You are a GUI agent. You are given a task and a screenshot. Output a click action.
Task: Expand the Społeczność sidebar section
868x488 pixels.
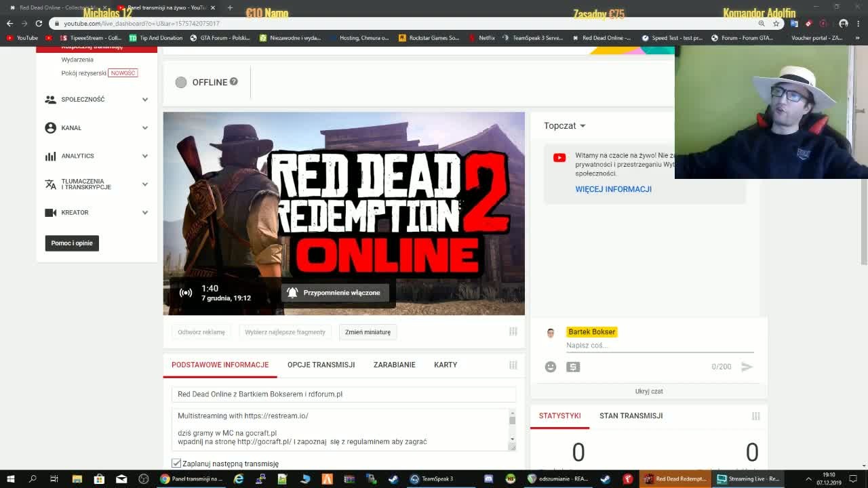[x=97, y=100]
